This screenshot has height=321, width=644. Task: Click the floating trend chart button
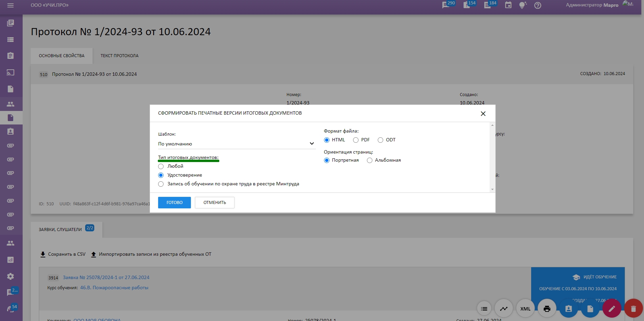pyautogui.click(x=504, y=308)
